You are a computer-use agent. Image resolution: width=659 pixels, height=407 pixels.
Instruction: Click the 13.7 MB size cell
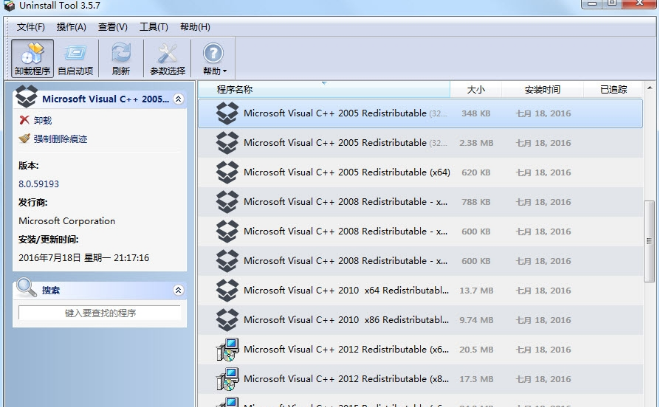coord(476,291)
